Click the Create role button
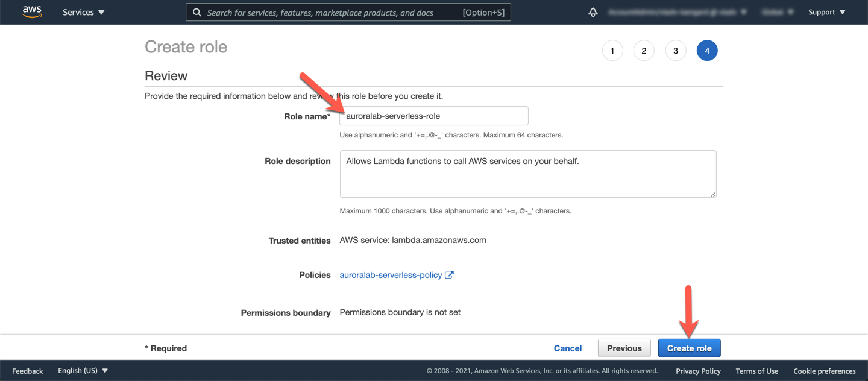Screen dimensions: 868x381 coord(689,348)
